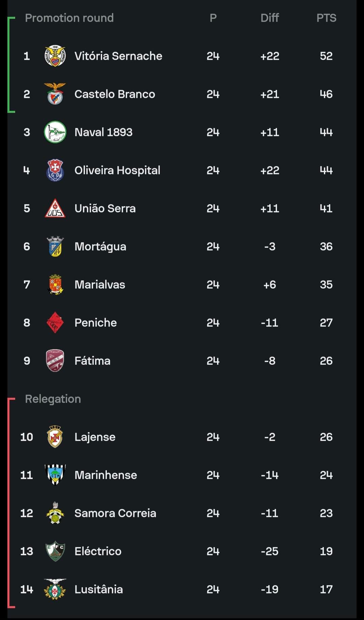This screenshot has width=364, height=620.
Task: Sort by the Diff column header
Action: tap(270, 18)
